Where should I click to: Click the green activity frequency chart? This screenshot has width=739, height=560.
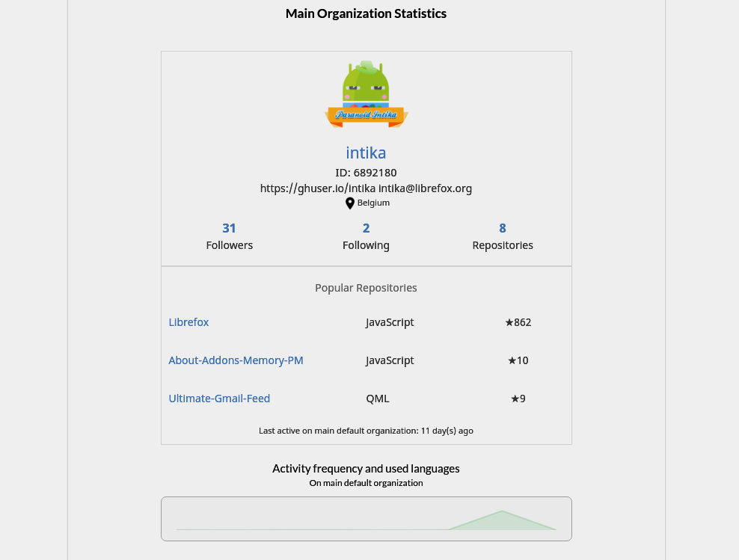[x=501, y=521]
